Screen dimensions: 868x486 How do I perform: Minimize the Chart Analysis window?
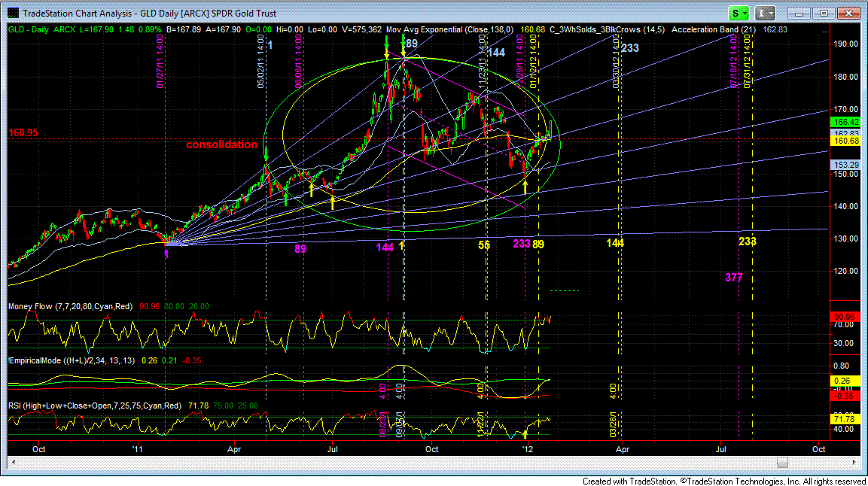coord(798,13)
